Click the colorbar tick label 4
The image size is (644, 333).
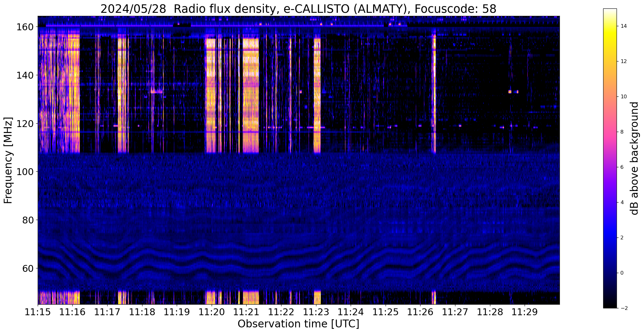click(x=622, y=203)
